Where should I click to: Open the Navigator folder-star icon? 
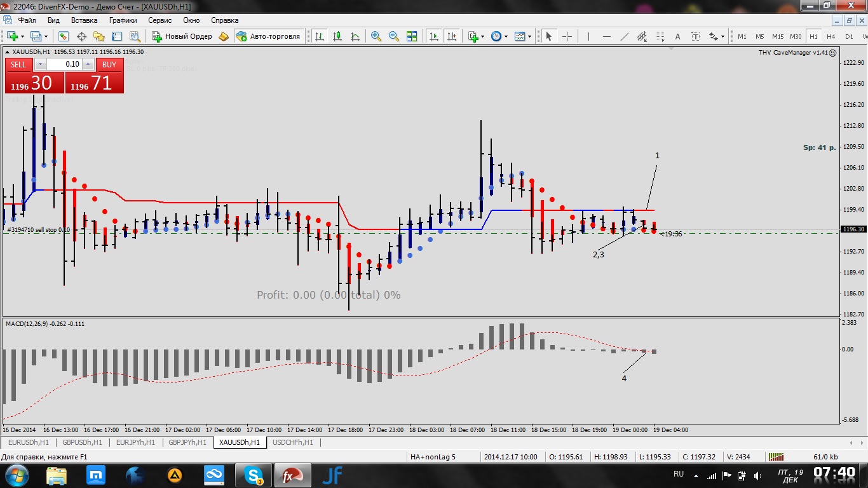[x=99, y=36]
